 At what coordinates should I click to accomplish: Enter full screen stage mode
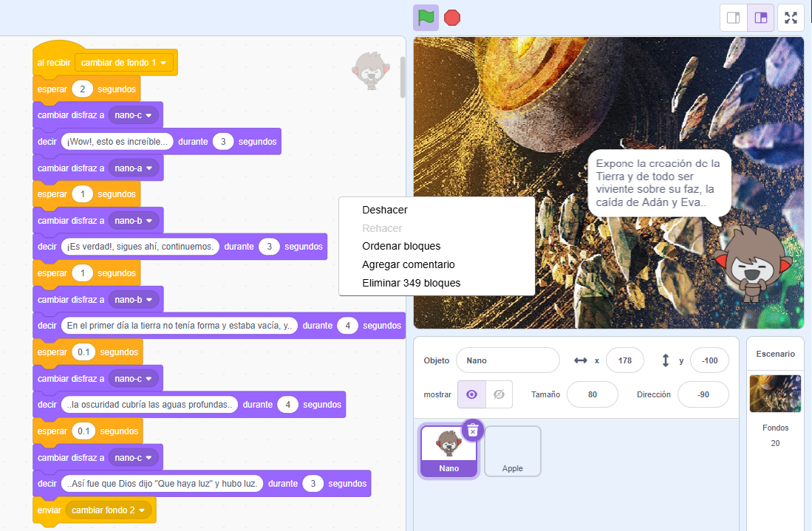[791, 18]
